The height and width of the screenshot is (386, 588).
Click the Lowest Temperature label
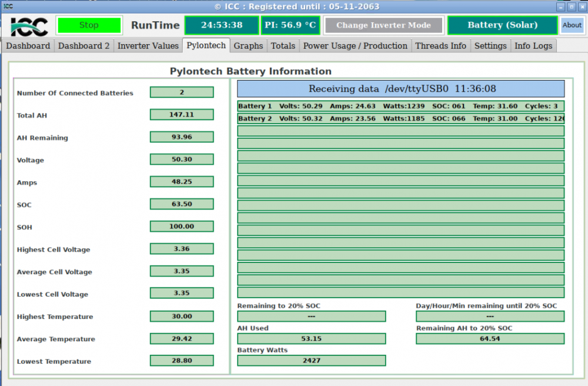tap(54, 361)
